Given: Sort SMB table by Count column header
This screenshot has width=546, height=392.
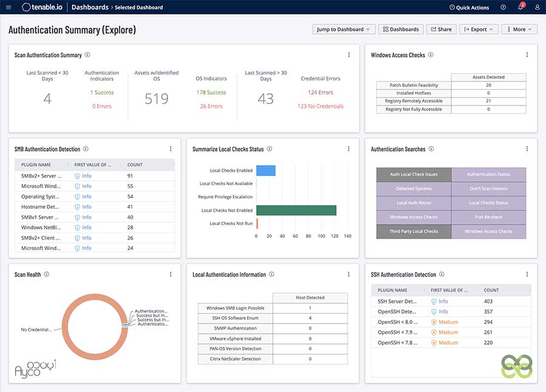Looking at the screenshot, I should (x=135, y=165).
